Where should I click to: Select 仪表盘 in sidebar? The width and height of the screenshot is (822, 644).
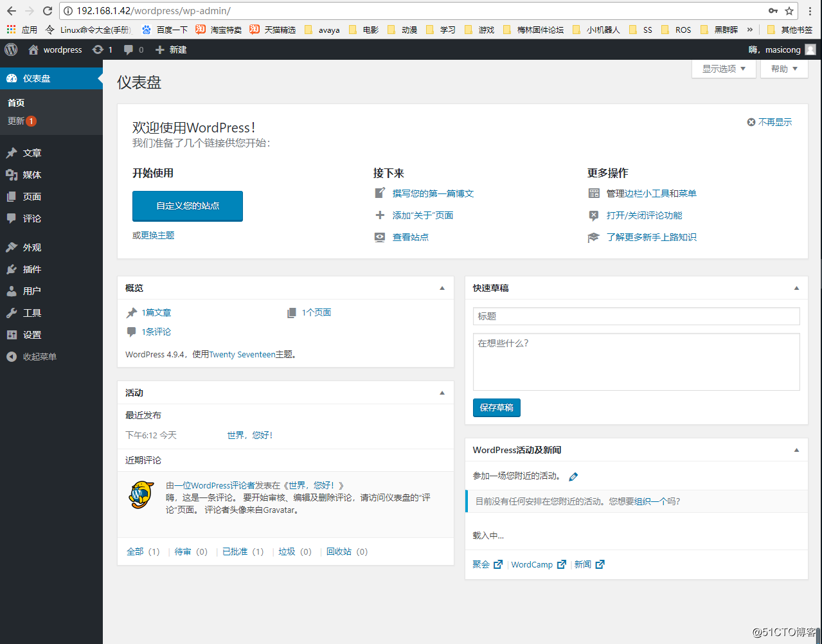(51, 78)
